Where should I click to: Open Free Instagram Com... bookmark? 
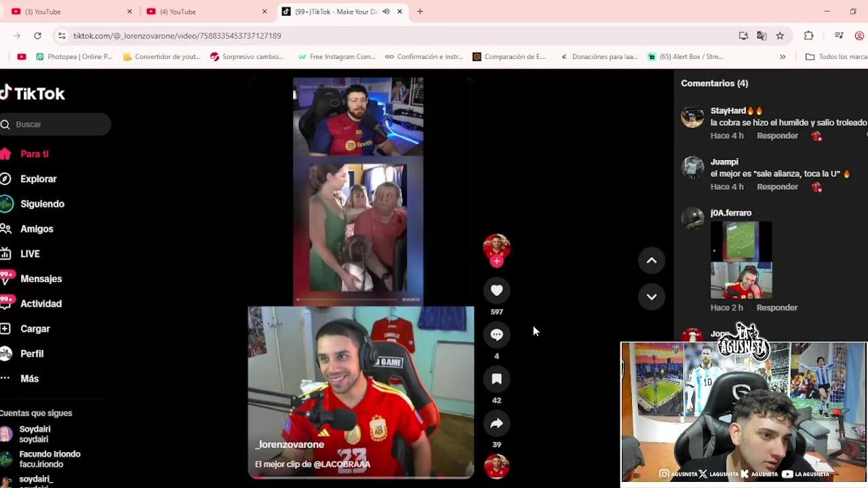336,57
